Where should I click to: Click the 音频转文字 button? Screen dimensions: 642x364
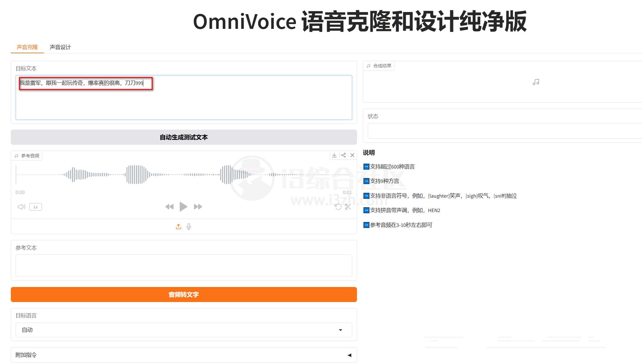pos(183,294)
